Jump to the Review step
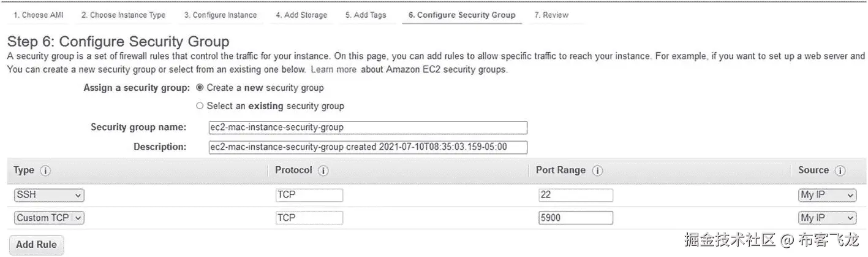 pos(551,15)
